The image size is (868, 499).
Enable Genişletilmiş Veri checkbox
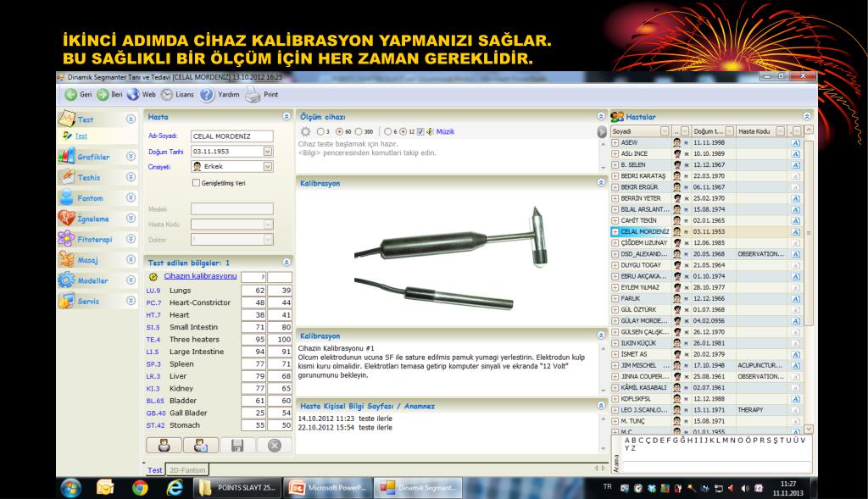[196, 182]
